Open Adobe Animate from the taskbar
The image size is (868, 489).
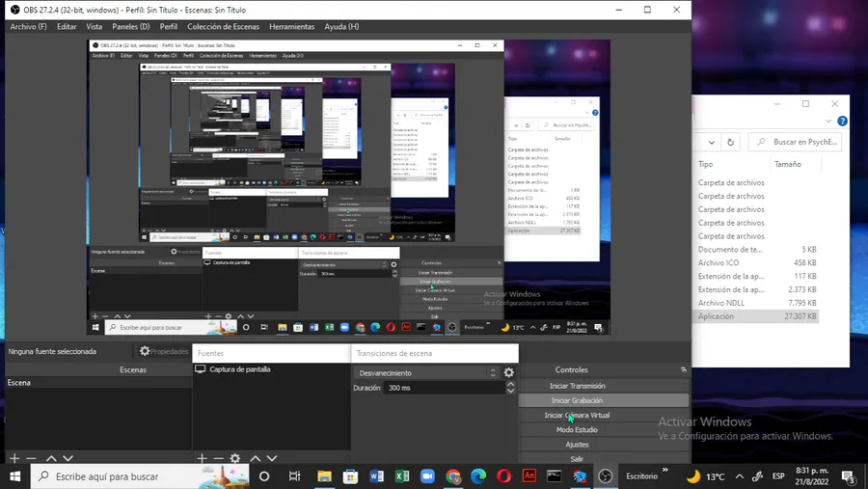(x=529, y=476)
